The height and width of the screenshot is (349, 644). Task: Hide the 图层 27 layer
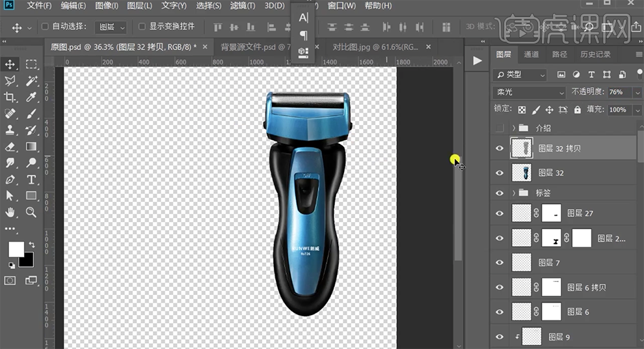pos(500,214)
